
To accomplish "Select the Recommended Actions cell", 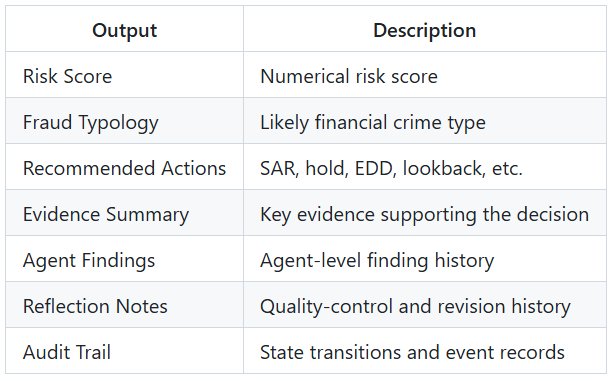I will (124, 168).
